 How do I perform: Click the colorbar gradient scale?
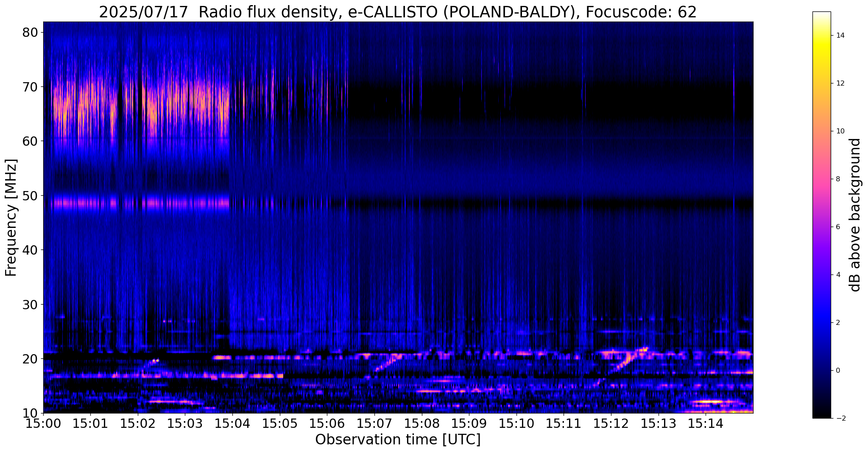(821, 215)
